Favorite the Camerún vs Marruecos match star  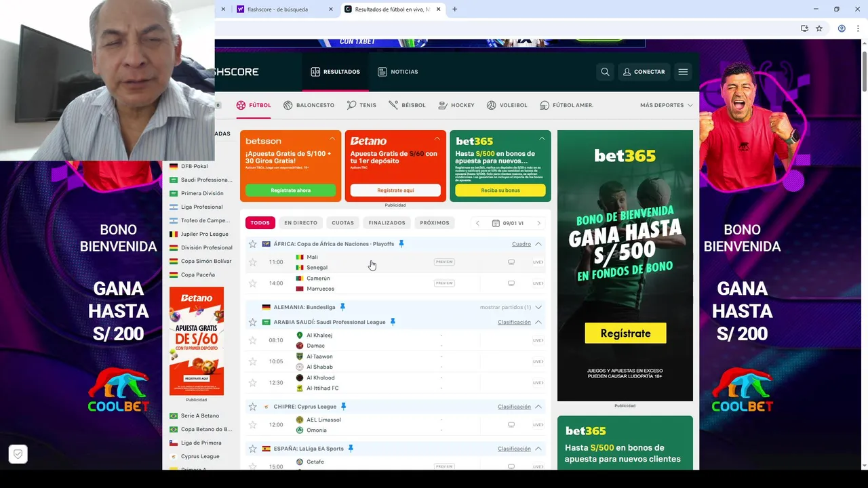click(x=253, y=283)
